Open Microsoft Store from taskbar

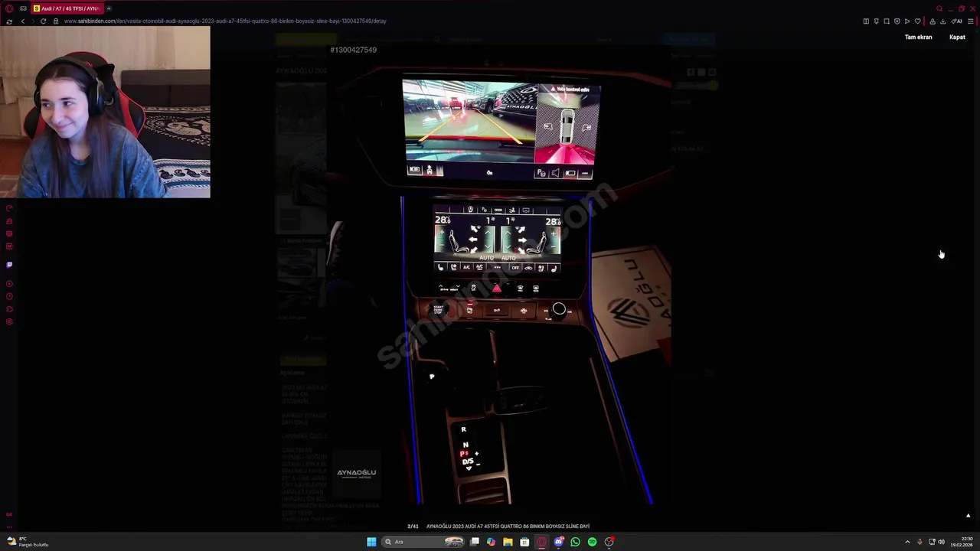coord(524,542)
